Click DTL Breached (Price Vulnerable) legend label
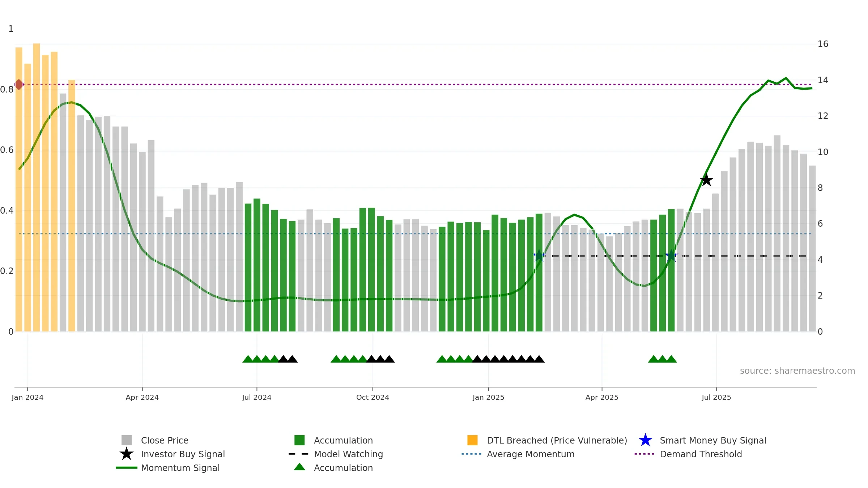Viewport: 868px width, 488px height. tap(557, 440)
